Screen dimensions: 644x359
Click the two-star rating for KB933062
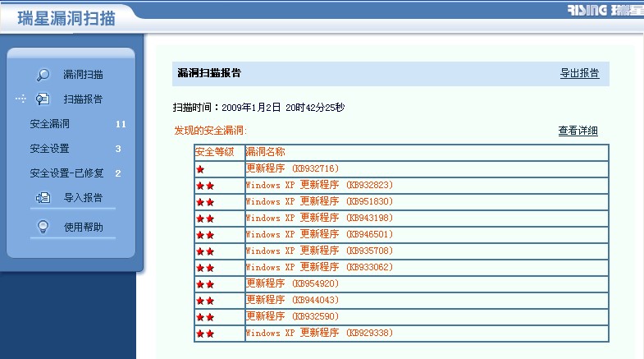[x=205, y=268]
